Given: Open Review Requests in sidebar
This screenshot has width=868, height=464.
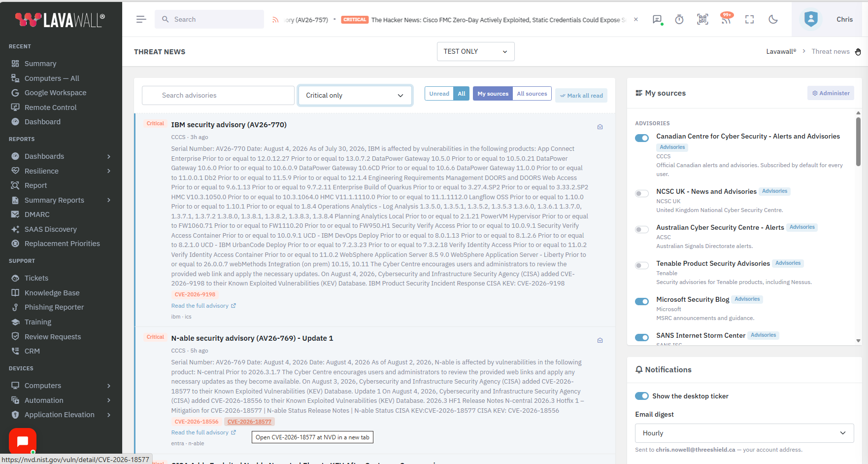Looking at the screenshot, I should (53, 337).
